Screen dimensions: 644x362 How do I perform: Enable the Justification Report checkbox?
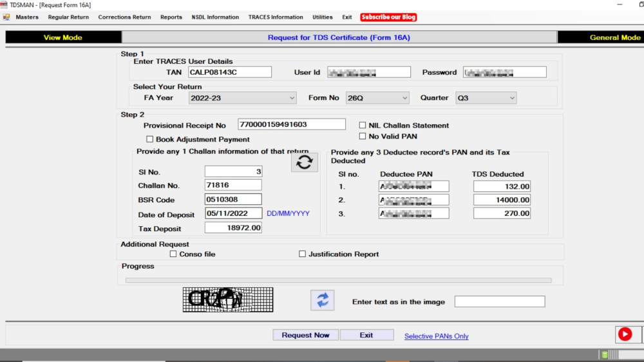coord(303,254)
